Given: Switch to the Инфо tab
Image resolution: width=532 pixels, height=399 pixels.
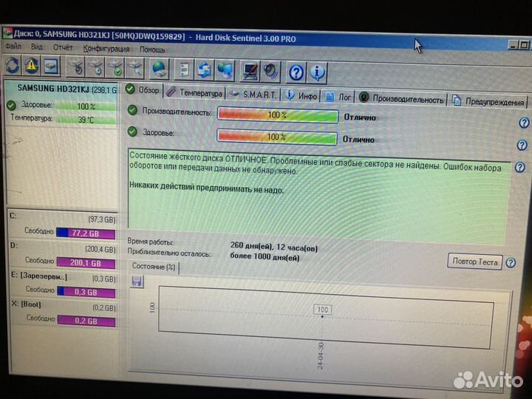Looking at the screenshot, I should click(x=301, y=95).
